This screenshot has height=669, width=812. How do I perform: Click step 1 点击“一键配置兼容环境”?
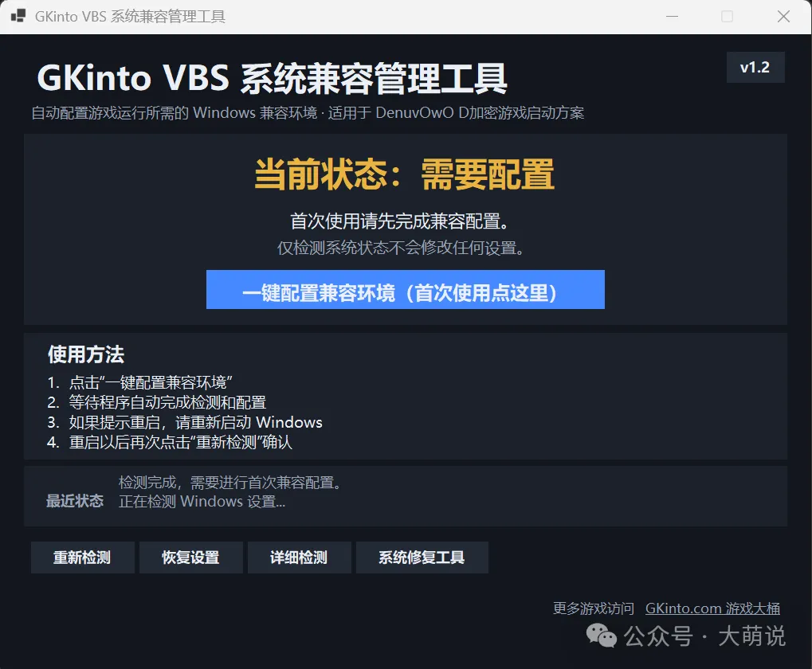[x=139, y=382]
